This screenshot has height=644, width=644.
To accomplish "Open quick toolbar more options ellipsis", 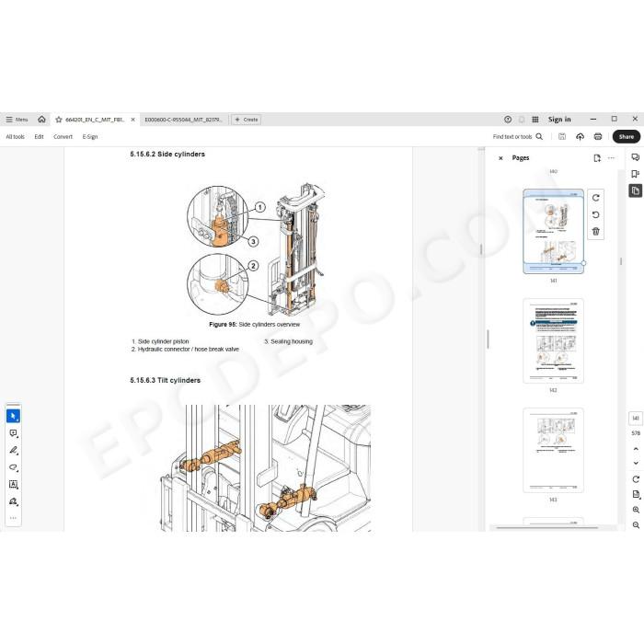I will pos(13,518).
